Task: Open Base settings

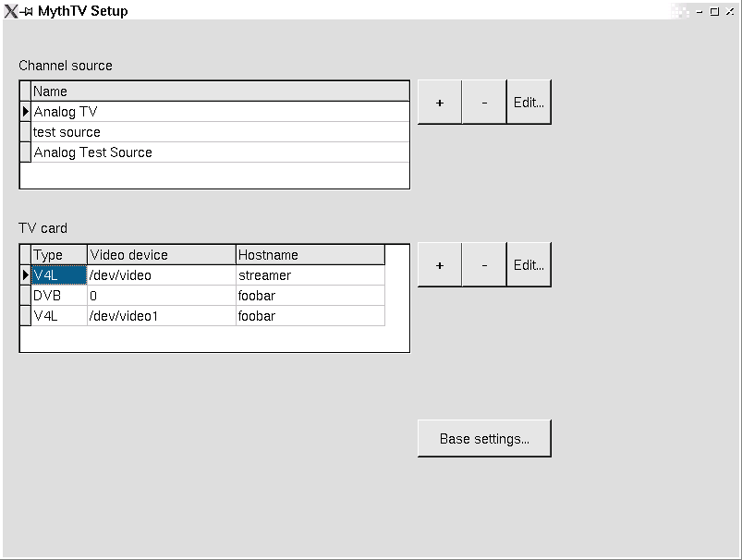Action: [484, 439]
